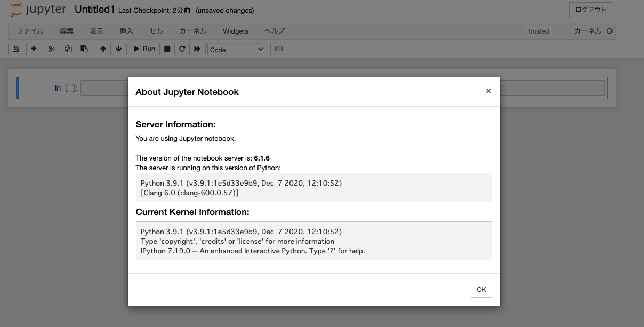The height and width of the screenshot is (327, 644).
Task: Click the Jupyter logo
Action: click(38, 10)
